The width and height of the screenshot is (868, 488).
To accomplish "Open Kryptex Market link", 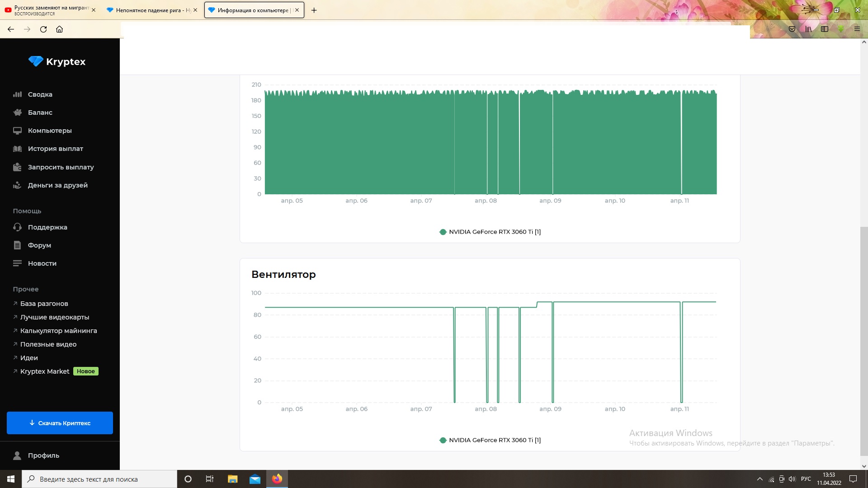I will (x=45, y=371).
